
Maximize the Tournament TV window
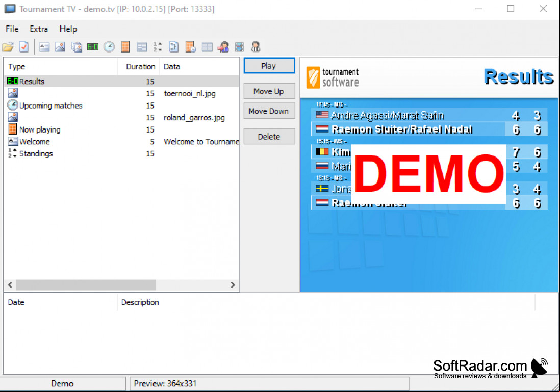click(511, 9)
